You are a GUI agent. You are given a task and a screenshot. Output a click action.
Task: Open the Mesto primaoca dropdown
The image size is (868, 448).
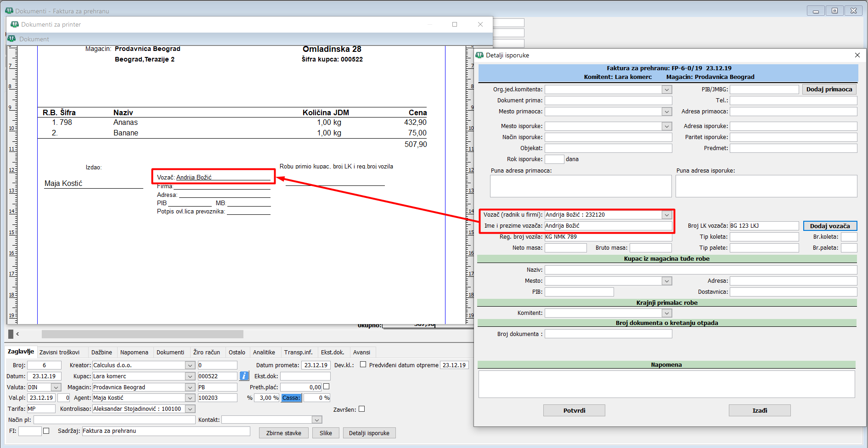(667, 112)
